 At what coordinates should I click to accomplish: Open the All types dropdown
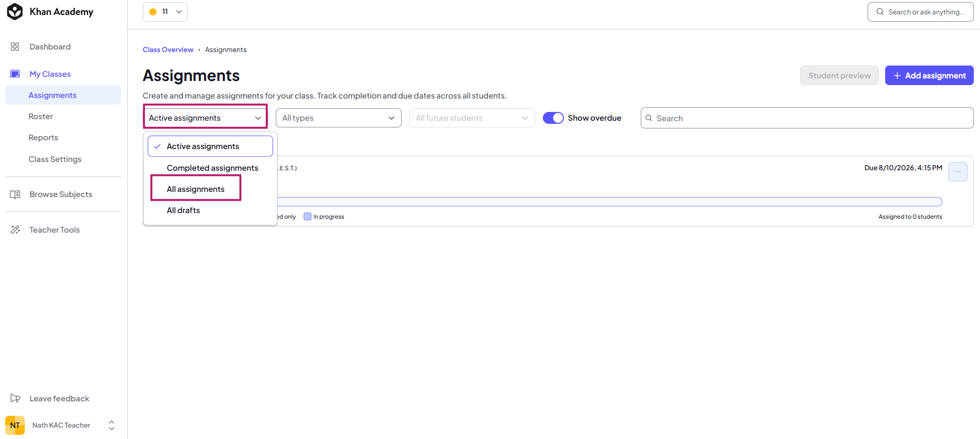tap(339, 118)
